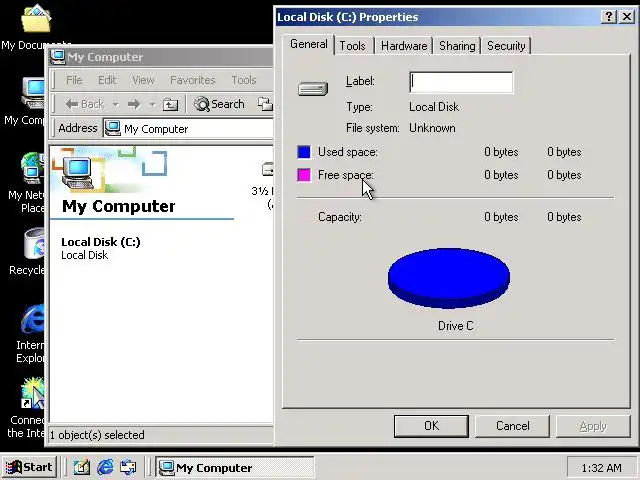Viewport: 640px width, 480px height.
Task: Select My Computer desktop icon
Action: tap(33, 93)
